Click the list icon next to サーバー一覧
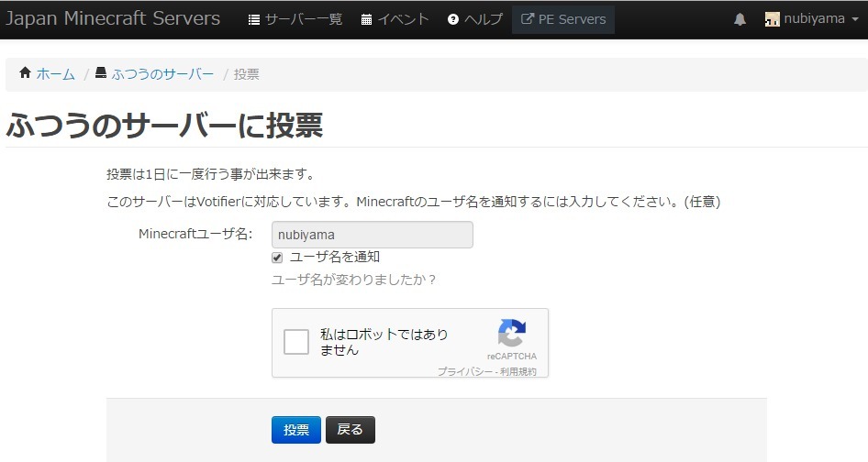 (254, 19)
